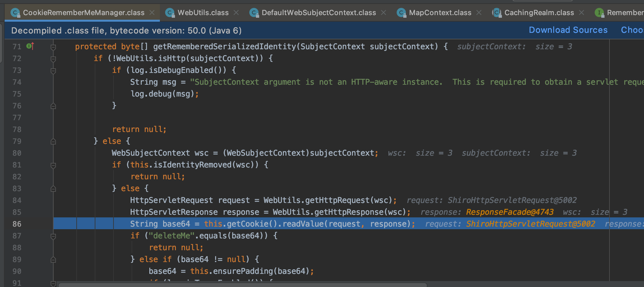644x287 pixels.
Task: Click getHttpResponse call on line 85
Action: click(x=349, y=212)
